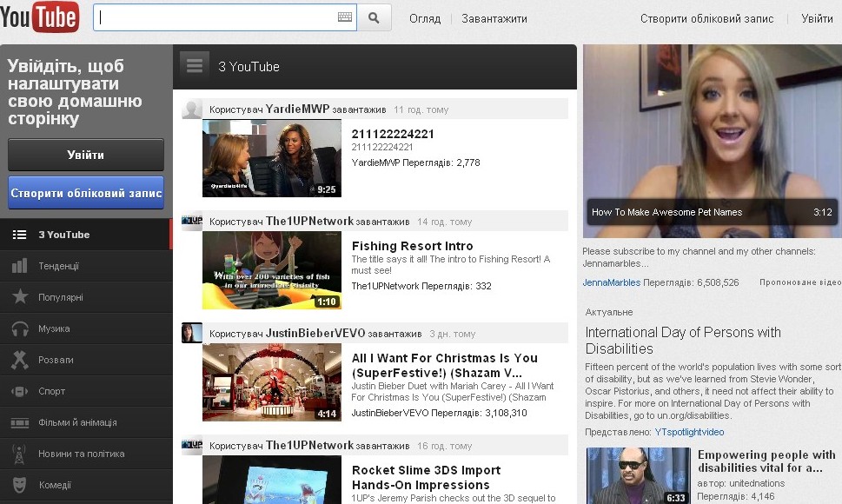Open YTspotlightvideo link

point(689,432)
